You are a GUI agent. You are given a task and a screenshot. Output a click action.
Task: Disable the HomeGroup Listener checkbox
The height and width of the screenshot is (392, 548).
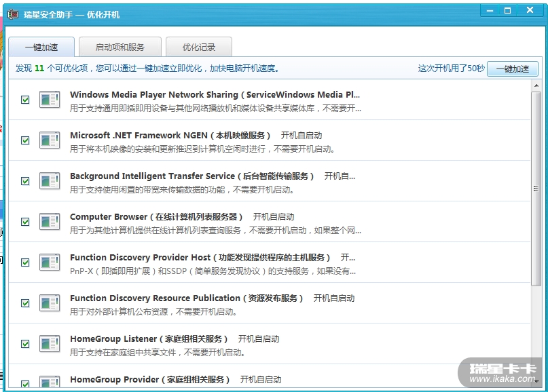[x=25, y=344]
